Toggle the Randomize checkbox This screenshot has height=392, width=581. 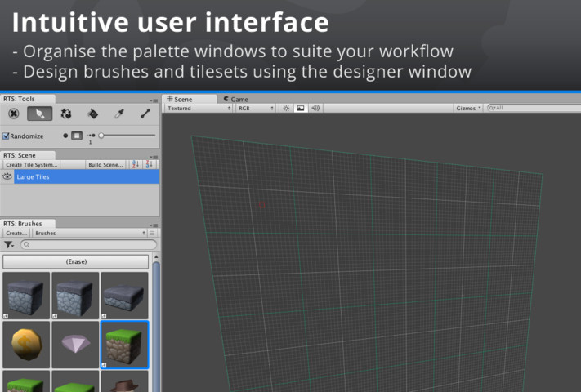(x=6, y=136)
